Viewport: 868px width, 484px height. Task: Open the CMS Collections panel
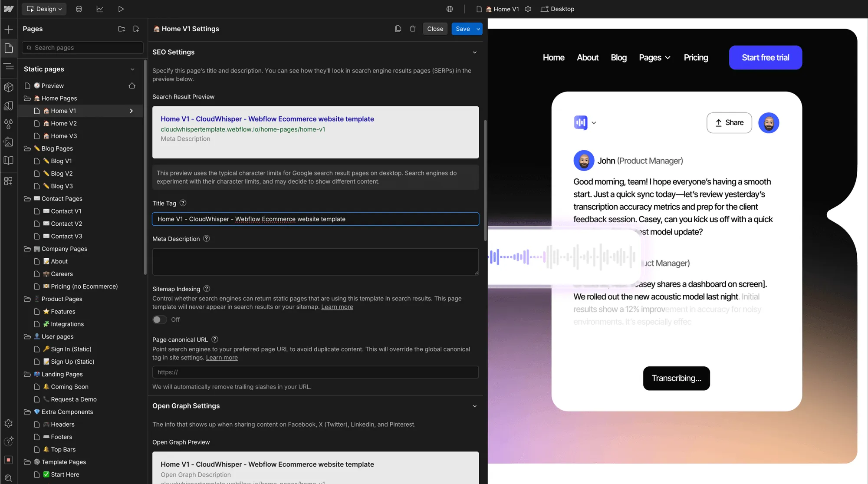[79, 9]
